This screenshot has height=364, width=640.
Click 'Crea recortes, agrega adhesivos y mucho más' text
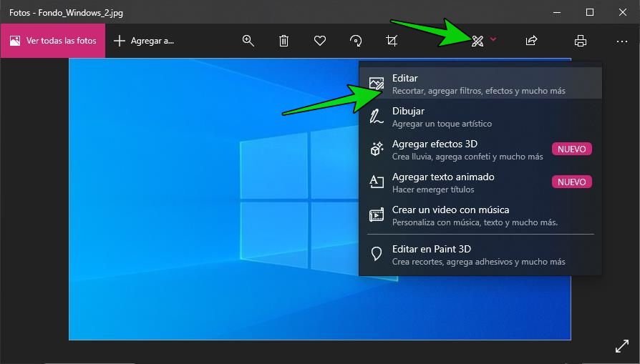478,262
